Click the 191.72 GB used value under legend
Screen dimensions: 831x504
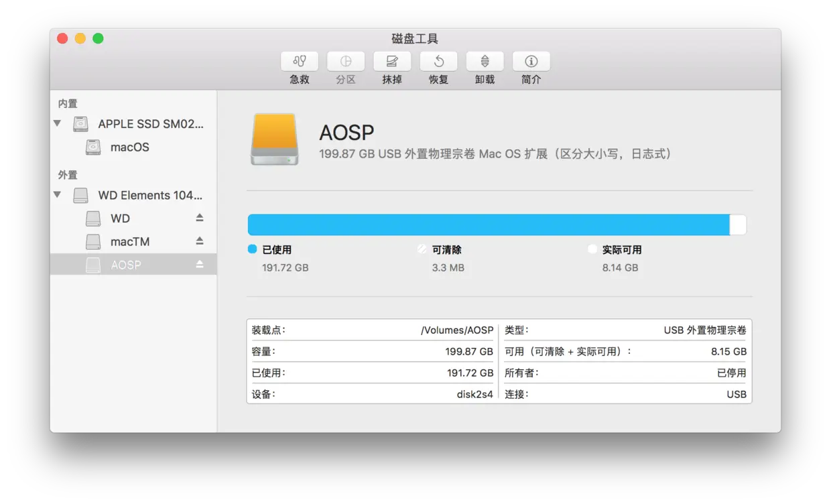pos(285,267)
